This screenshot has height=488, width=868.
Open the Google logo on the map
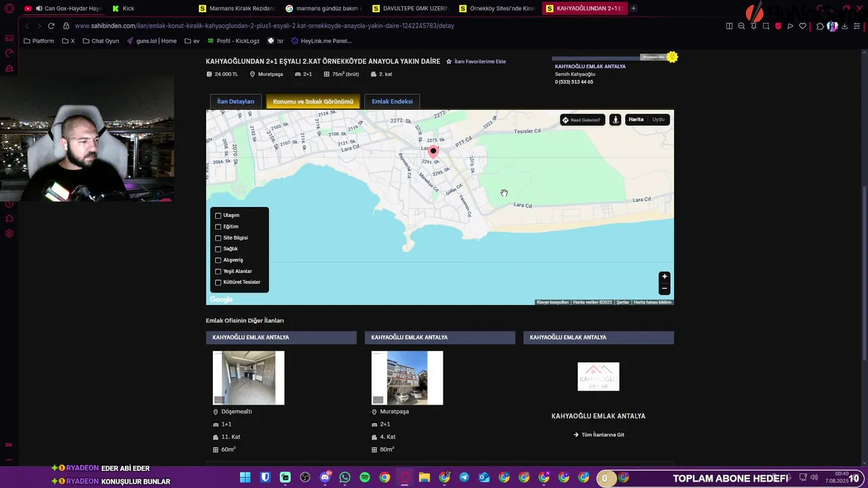point(221,300)
